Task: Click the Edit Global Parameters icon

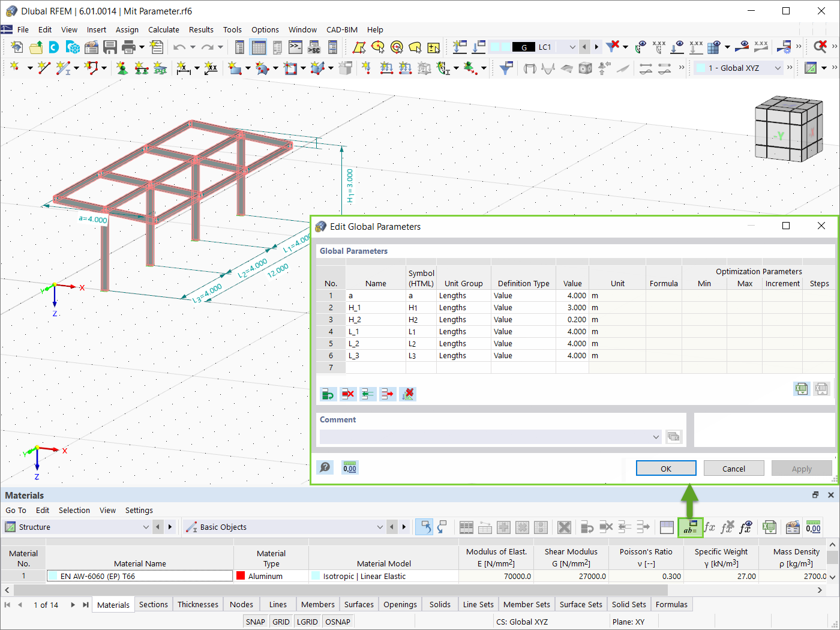Action: pyautogui.click(x=690, y=527)
